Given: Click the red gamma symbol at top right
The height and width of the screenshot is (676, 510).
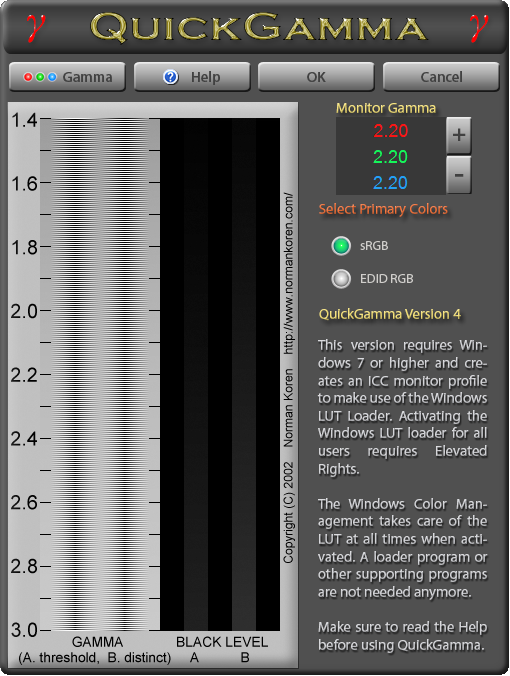Looking at the screenshot, I should (479, 28).
